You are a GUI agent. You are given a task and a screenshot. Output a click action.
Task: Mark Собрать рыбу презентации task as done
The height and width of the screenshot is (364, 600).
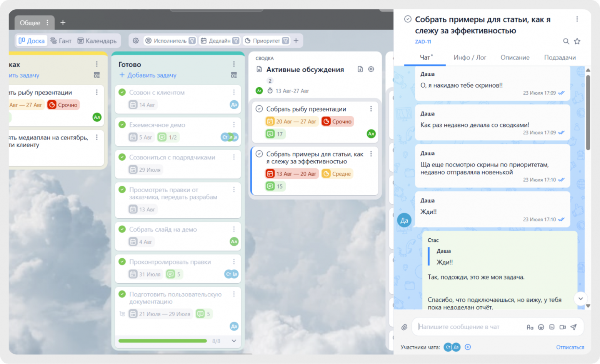point(259,109)
